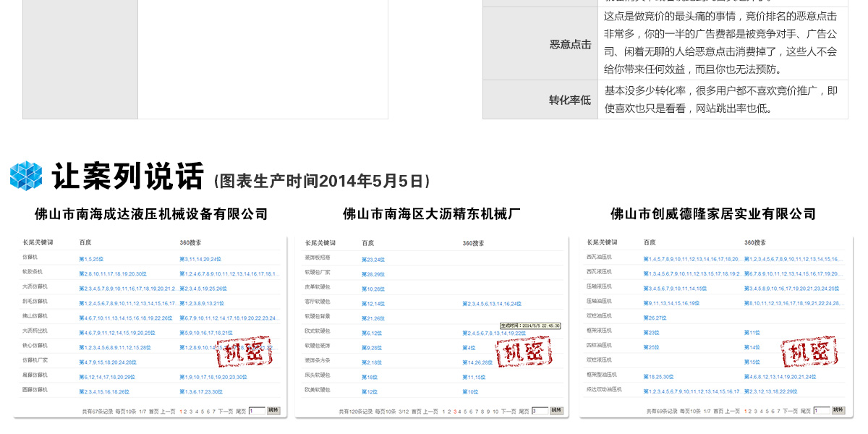
Task: Open 360 ranking 第5,9,10,16,17,18,21位 for 大沥挤出机
Action: point(206,333)
